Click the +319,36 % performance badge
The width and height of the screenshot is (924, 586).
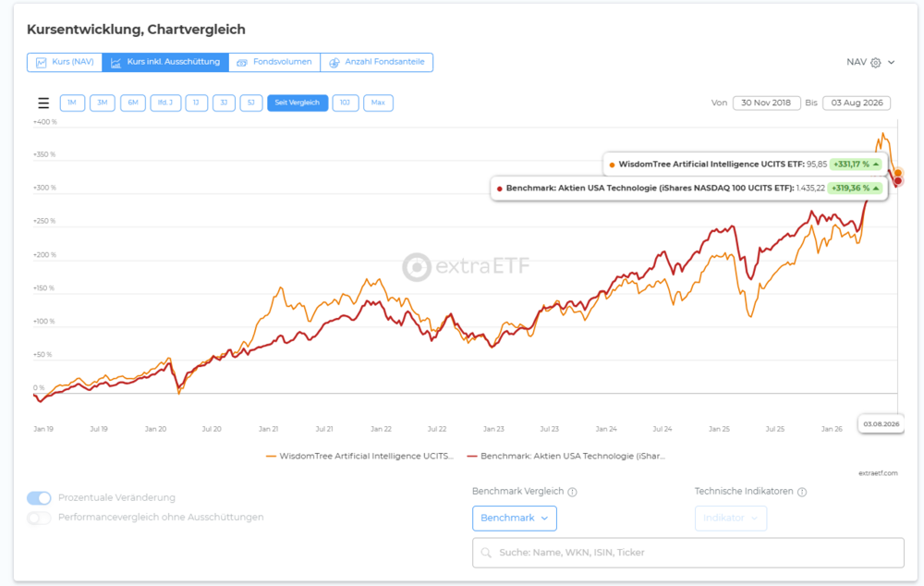(x=855, y=188)
